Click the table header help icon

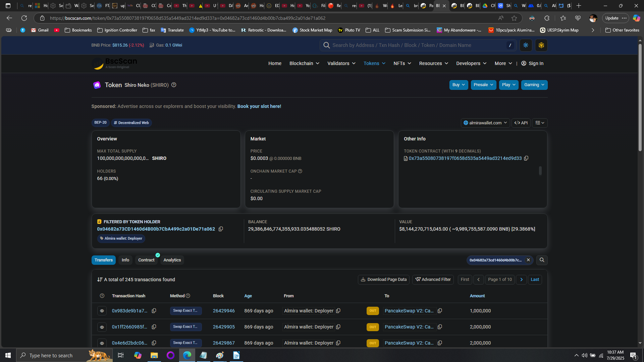coord(102,296)
